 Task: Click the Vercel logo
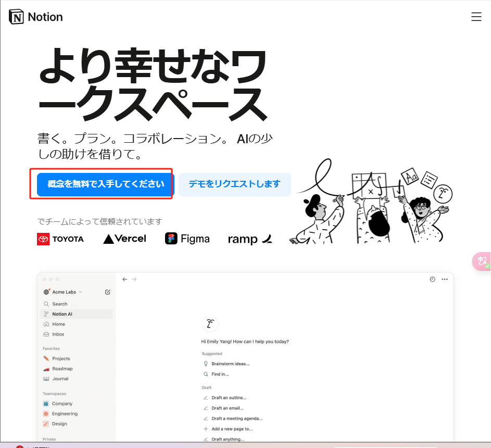click(124, 239)
